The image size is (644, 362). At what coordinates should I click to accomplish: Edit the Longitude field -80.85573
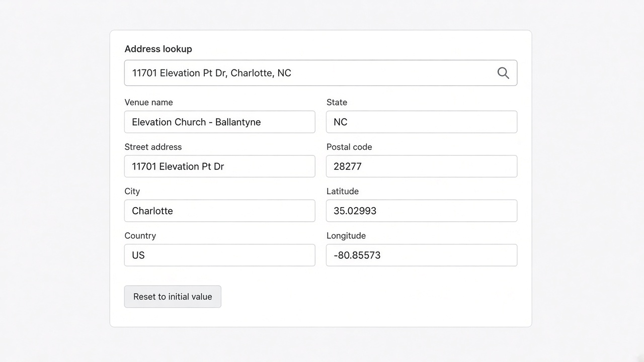tap(422, 255)
